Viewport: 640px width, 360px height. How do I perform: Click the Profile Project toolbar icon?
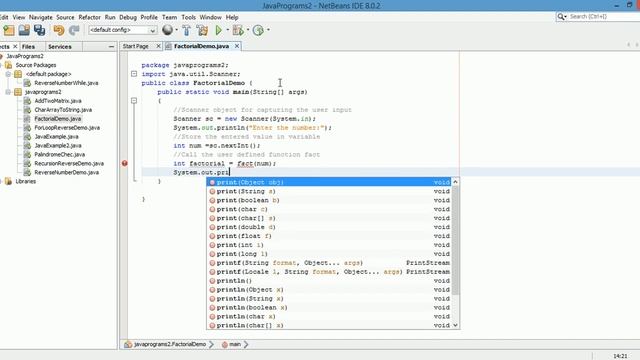pos(258,30)
